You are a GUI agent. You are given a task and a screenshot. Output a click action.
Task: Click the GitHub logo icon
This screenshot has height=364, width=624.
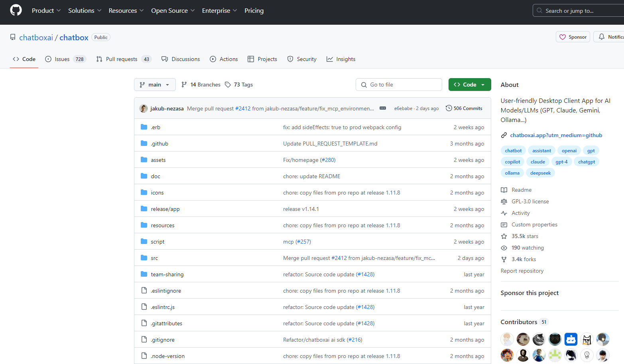[x=16, y=10]
